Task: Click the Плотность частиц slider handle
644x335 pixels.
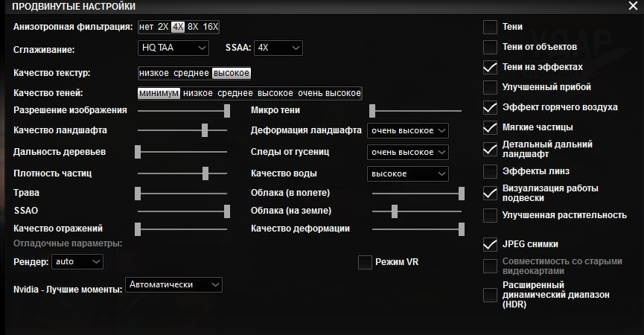Action: click(x=205, y=173)
